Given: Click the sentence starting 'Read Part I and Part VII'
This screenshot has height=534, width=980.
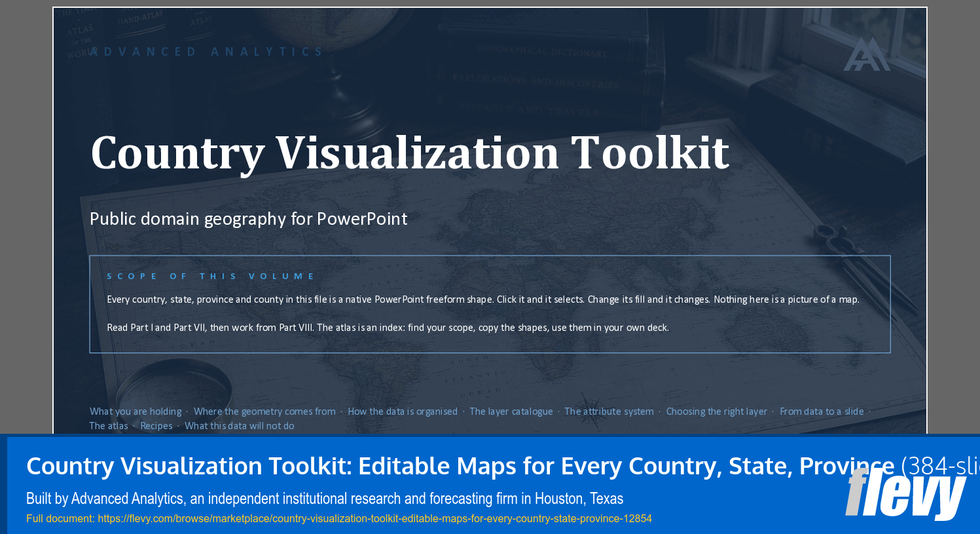Looking at the screenshot, I should [388, 328].
